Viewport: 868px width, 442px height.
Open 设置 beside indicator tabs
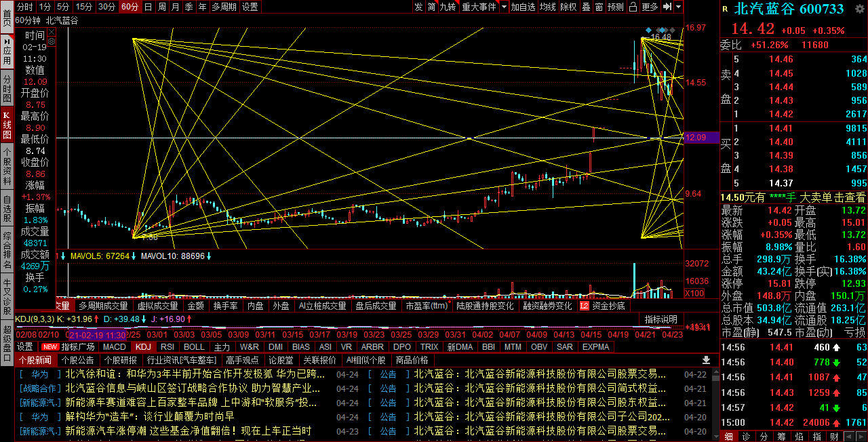25,346
